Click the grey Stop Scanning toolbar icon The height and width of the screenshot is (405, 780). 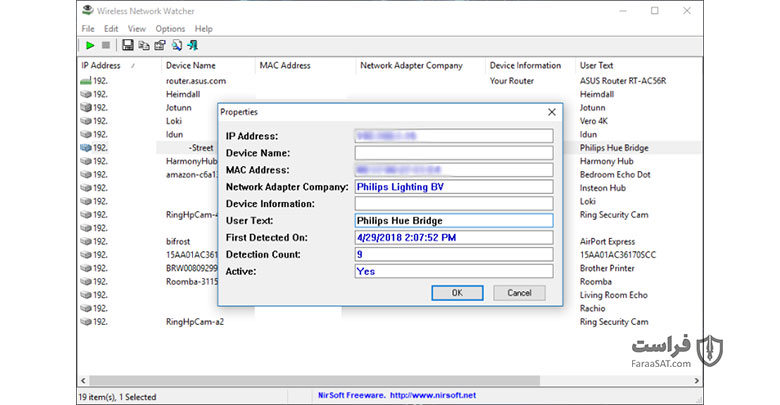(105, 45)
